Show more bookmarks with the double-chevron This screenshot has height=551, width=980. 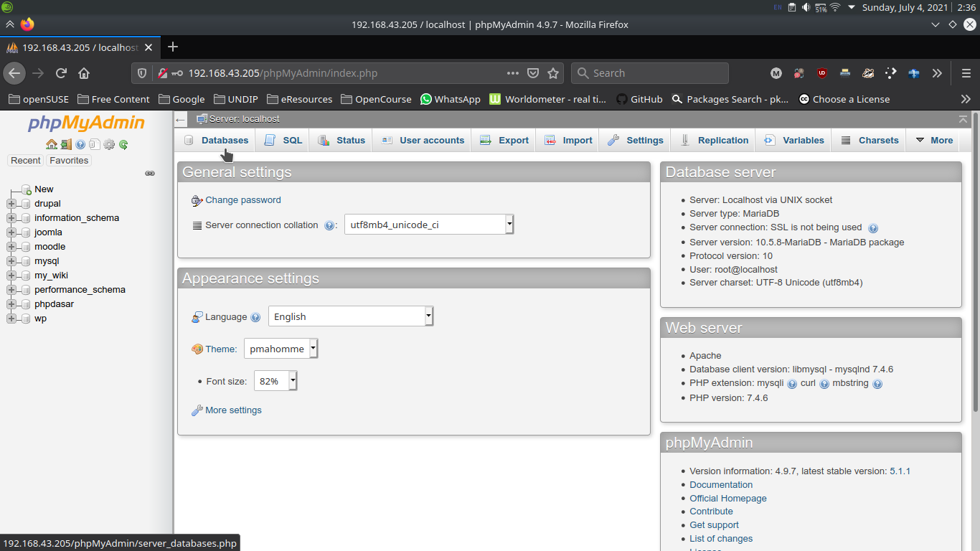coord(966,99)
